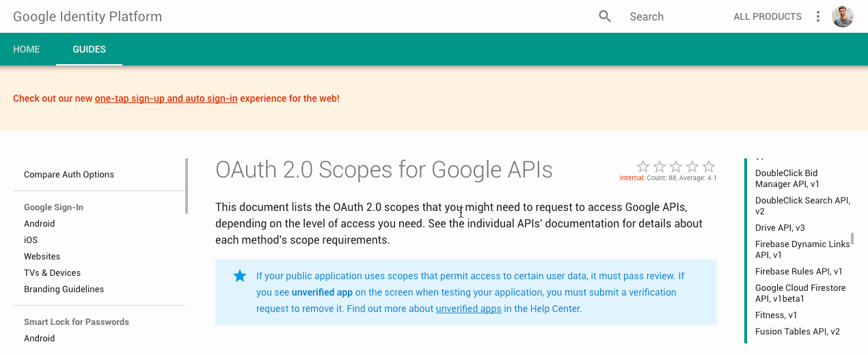Rate the page five stars

pyautogui.click(x=709, y=167)
